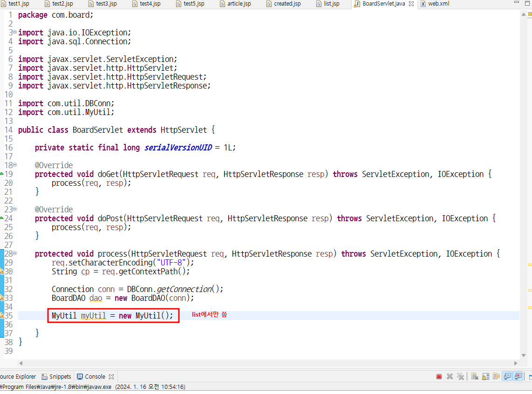
Task: Click the horizontal scrollbar right arrow
Action: (516, 363)
